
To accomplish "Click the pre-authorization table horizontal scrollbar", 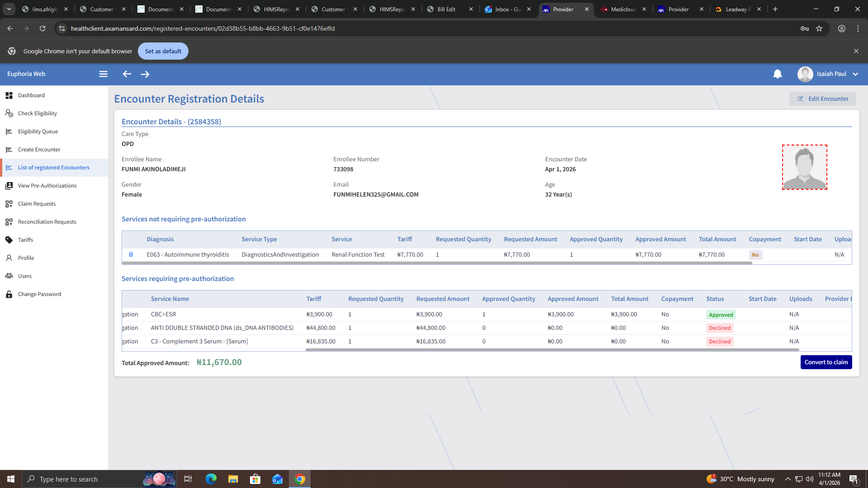I will tap(552, 350).
